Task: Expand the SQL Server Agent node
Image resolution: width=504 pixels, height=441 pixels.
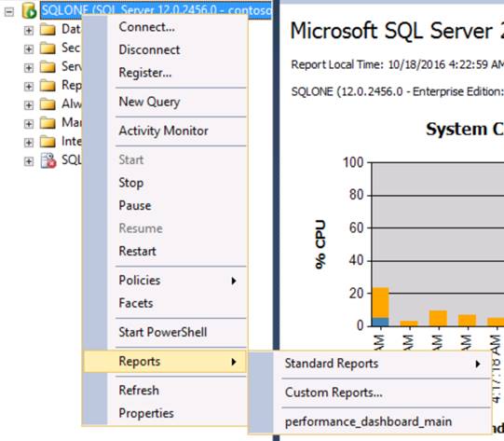Action: point(29,161)
